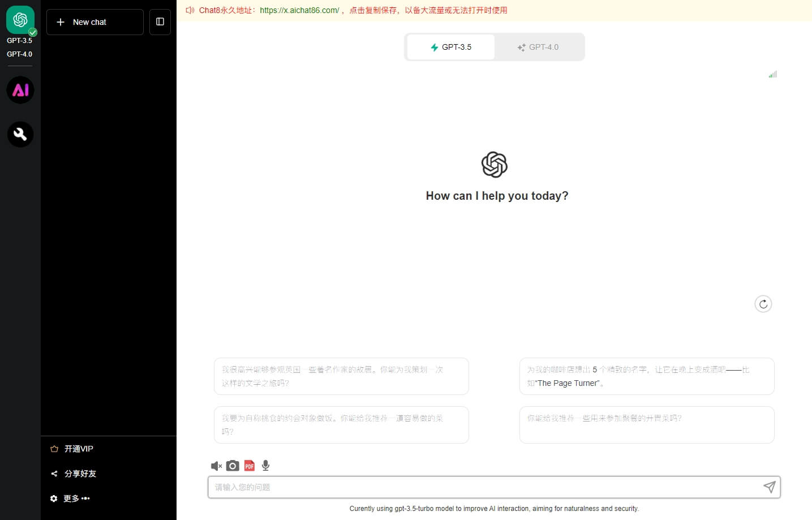Collapse the sidebar panel toggle
This screenshot has width=812, height=520.
(x=160, y=22)
